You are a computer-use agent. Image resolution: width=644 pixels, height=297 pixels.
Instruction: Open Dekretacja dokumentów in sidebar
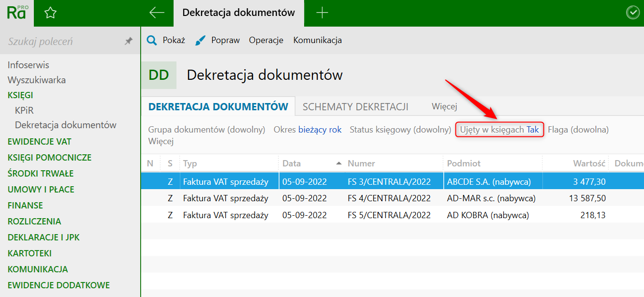[x=66, y=125]
